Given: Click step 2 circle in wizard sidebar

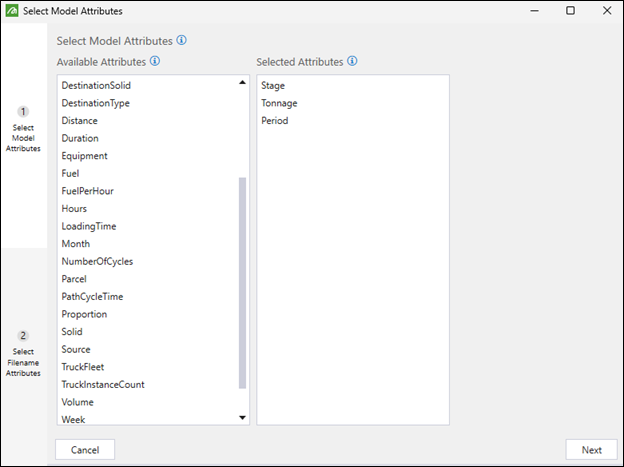Looking at the screenshot, I should [x=23, y=336].
